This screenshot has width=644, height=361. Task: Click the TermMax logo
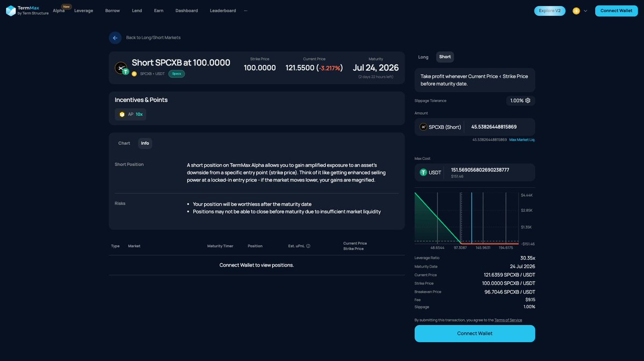(27, 11)
